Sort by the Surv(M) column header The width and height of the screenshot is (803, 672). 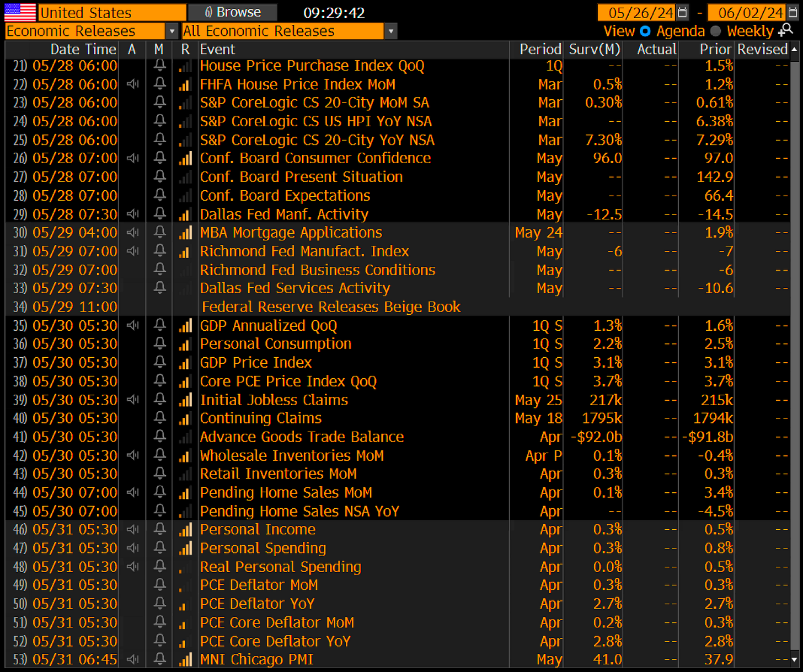pyautogui.click(x=595, y=50)
